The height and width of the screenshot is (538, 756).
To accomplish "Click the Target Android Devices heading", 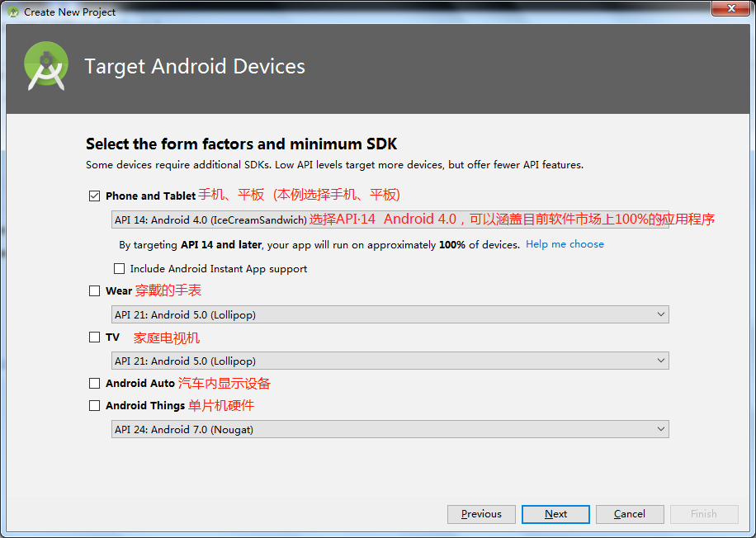I will pos(195,67).
